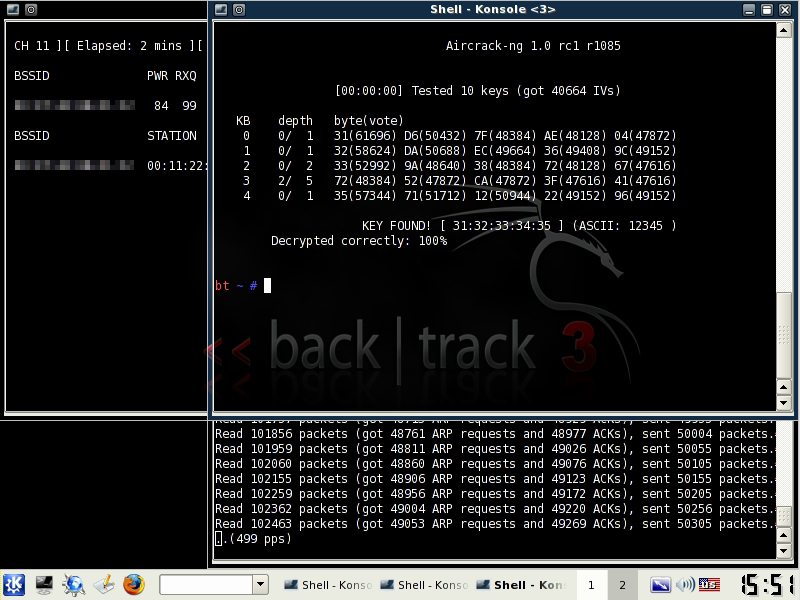Click the 'Aircrack-ng 1.0 rc1 r1085' heading
This screenshot has width=800, height=600.
coord(533,46)
